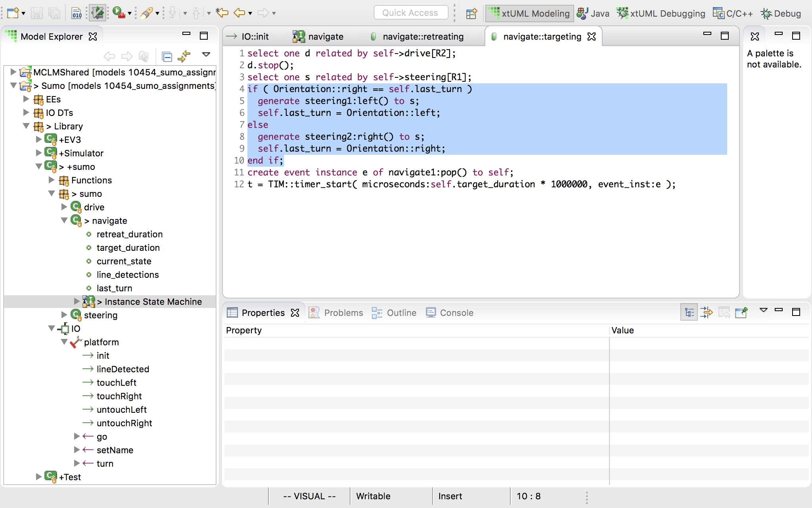Image resolution: width=812 pixels, height=508 pixels.
Task: Toggle Show Advanced Properties icon
Action: tap(707, 313)
